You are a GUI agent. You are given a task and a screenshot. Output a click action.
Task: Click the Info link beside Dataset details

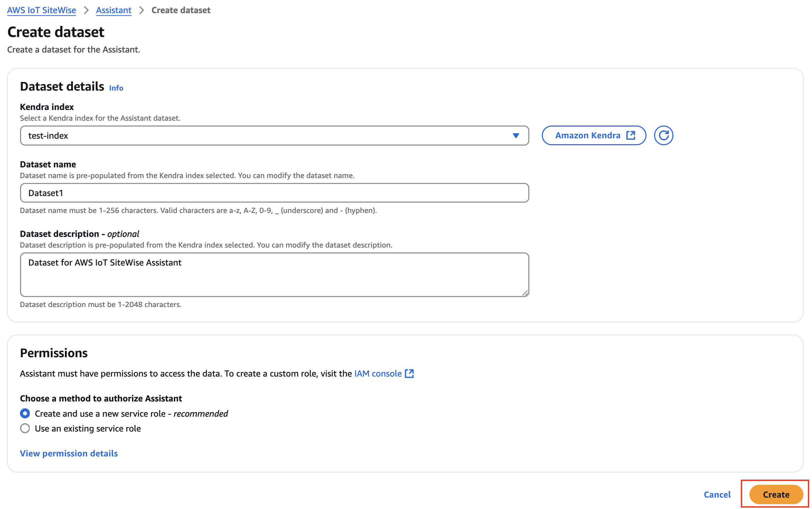pos(116,88)
